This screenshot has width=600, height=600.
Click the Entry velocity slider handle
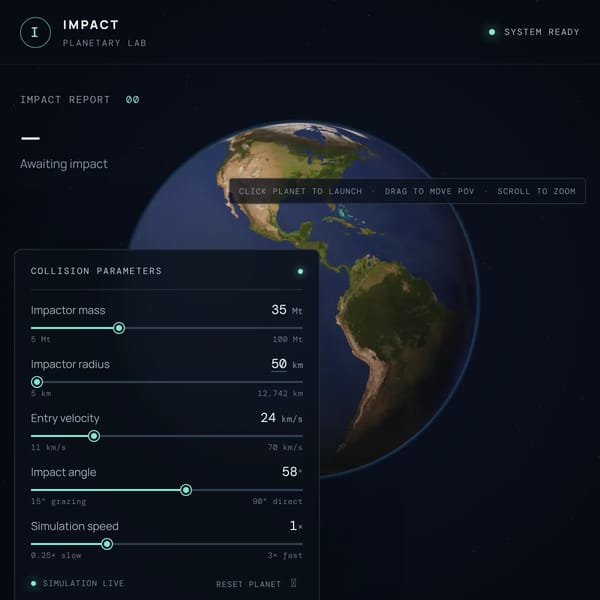pyautogui.click(x=94, y=436)
